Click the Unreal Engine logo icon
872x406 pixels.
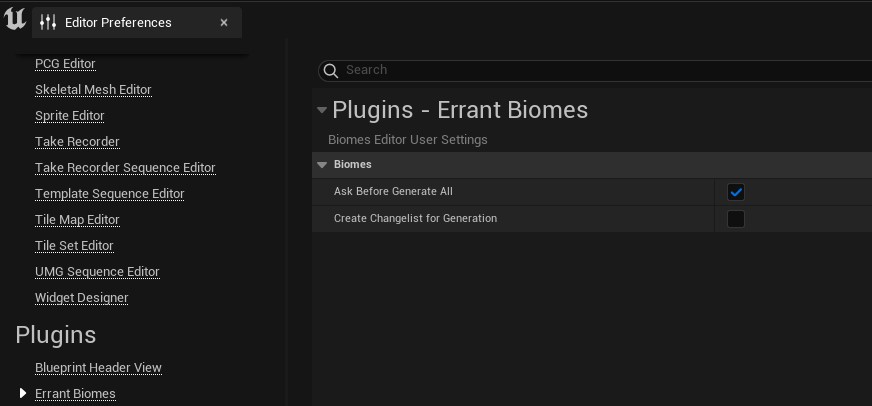(14, 19)
